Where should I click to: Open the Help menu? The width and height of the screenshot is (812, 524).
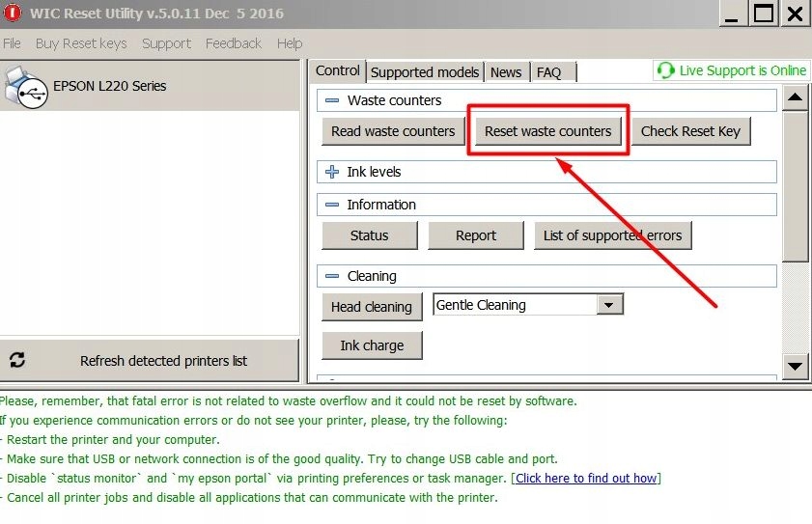290,43
